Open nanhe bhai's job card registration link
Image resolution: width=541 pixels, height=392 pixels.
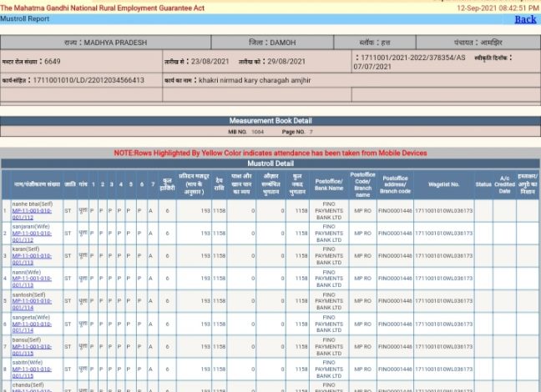[x=32, y=214]
